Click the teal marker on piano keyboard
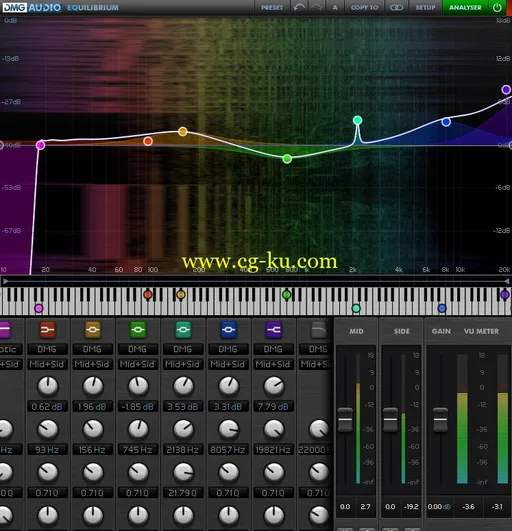Screen dimensions: 512x531 click(x=356, y=308)
